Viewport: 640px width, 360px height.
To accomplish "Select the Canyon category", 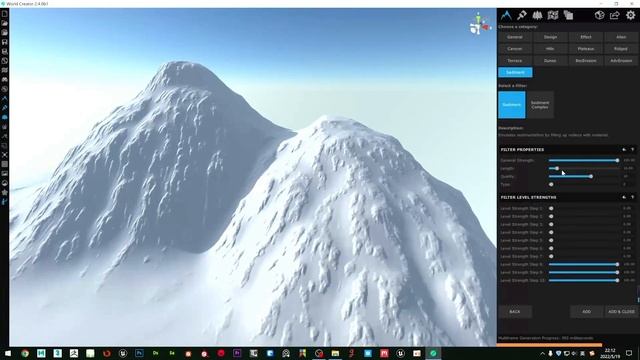I will 515,49.
